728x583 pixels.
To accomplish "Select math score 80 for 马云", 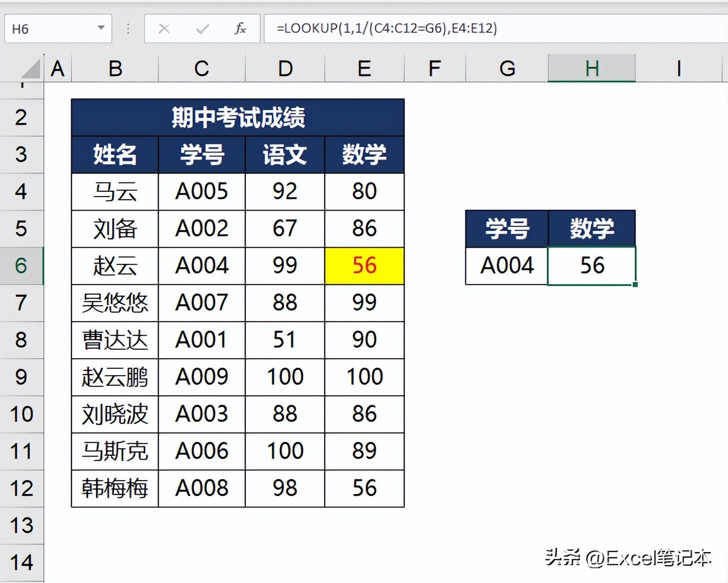I will pos(365,192).
